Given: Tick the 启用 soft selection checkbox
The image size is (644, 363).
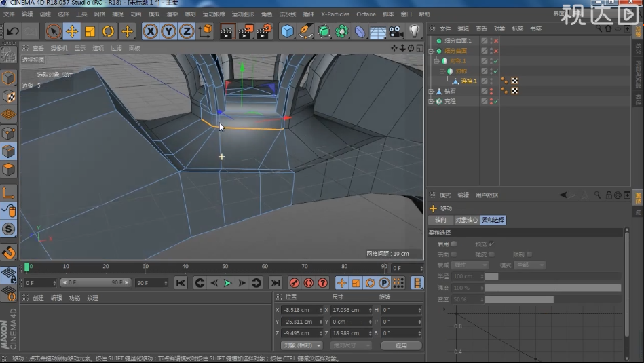Looking at the screenshot, I should click(454, 244).
